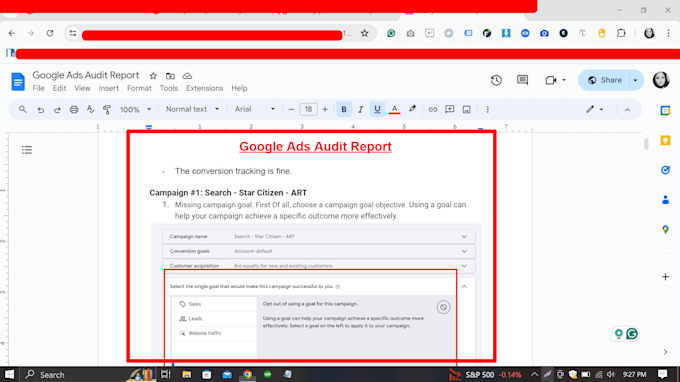The width and height of the screenshot is (680, 382).
Task: Click the font size field showing 18
Action: (x=308, y=109)
